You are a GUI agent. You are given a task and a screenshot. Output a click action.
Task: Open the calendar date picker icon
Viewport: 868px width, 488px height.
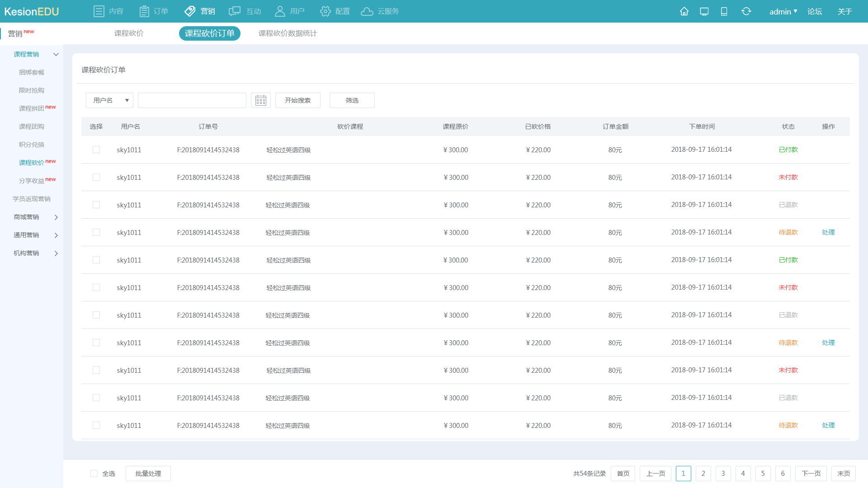(x=261, y=100)
